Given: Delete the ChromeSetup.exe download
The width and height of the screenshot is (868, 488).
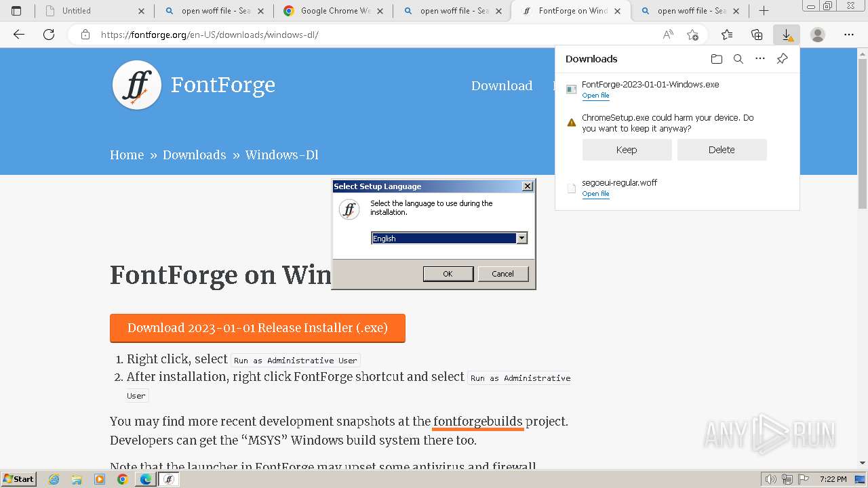Looking at the screenshot, I should pos(722,150).
